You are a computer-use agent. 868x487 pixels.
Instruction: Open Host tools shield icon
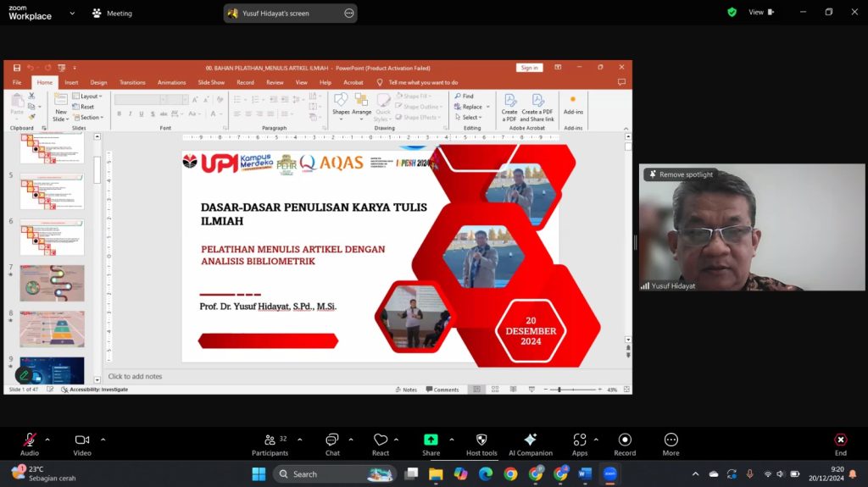(481, 440)
